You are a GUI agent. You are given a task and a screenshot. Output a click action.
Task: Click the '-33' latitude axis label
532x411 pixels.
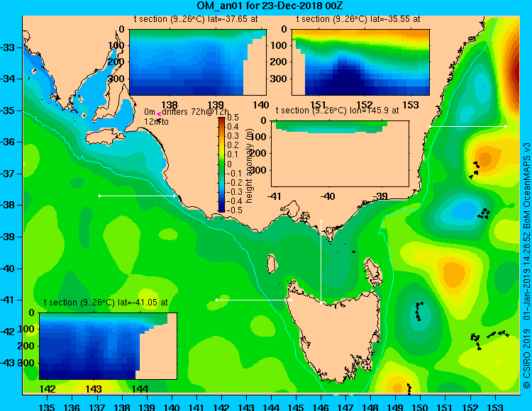[8, 47]
